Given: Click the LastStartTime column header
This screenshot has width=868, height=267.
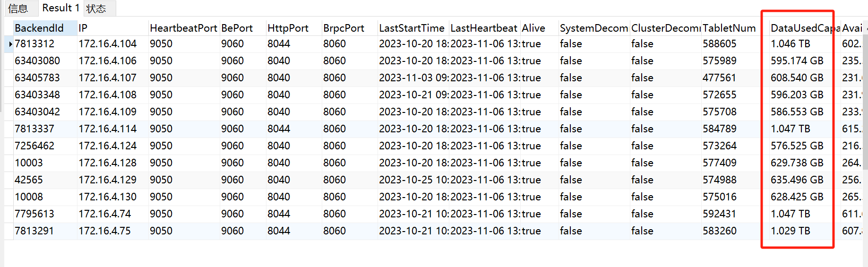Looking at the screenshot, I should pos(412,28).
